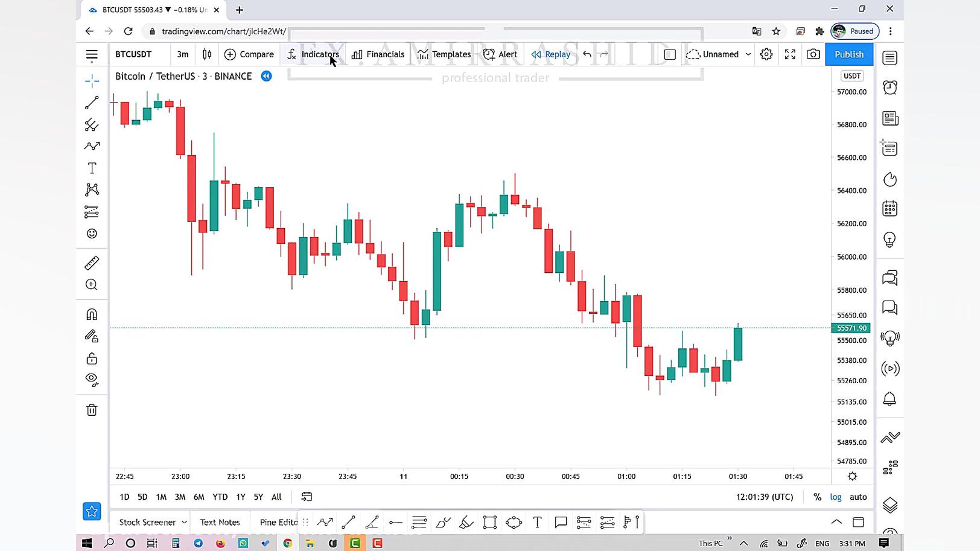
Task: Select the Measure ruler tool
Action: tap(92, 263)
